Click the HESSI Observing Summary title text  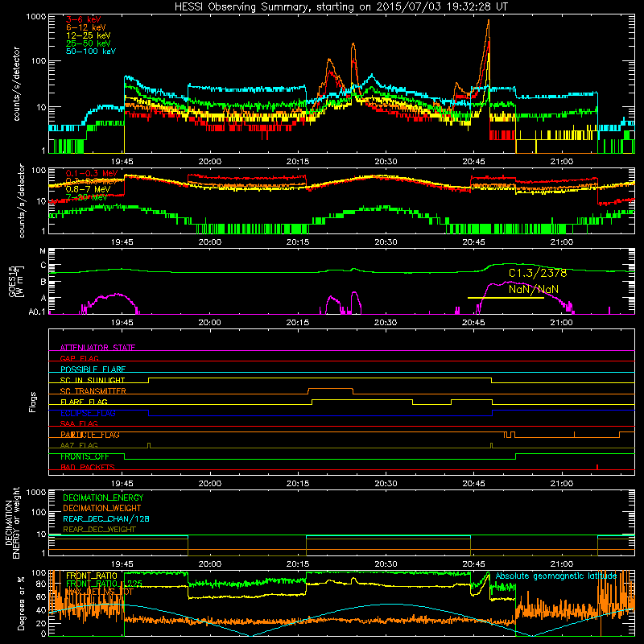pos(341,7)
